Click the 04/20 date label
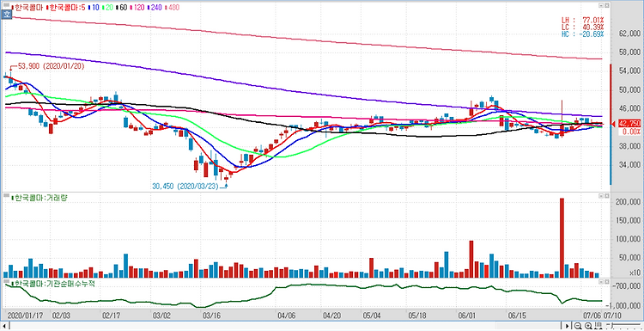644x331 pixels. click(x=331, y=316)
